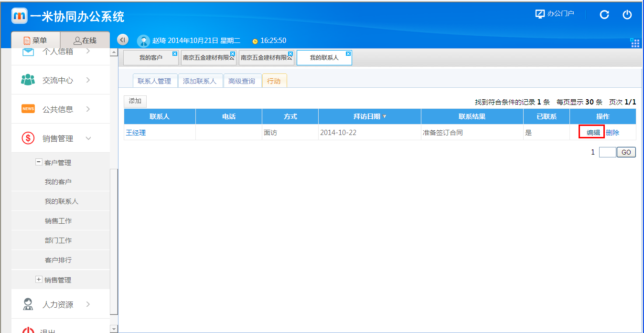Open 部门工作 in sidebar tree

click(x=58, y=240)
